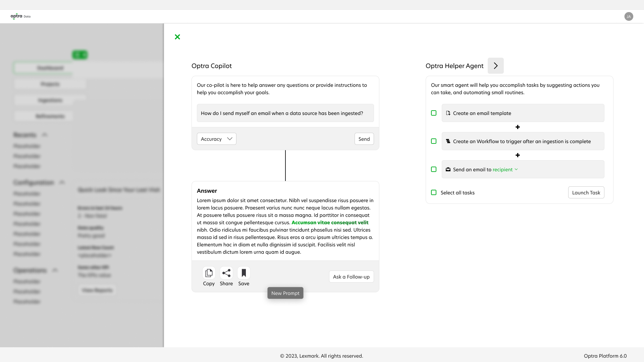This screenshot has height=362, width=644.
Task: Expand Optra Helper Agent with chevron button
Action: [496, 66]
